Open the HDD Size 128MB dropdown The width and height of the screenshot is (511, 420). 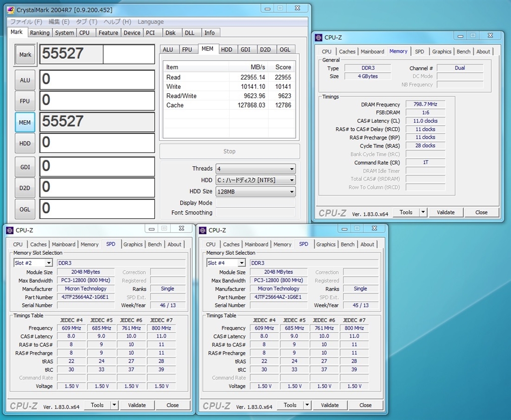click(x=255, y=191)
